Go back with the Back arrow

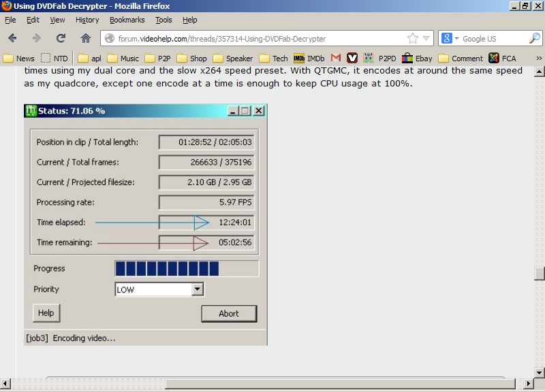click(12, 38)
